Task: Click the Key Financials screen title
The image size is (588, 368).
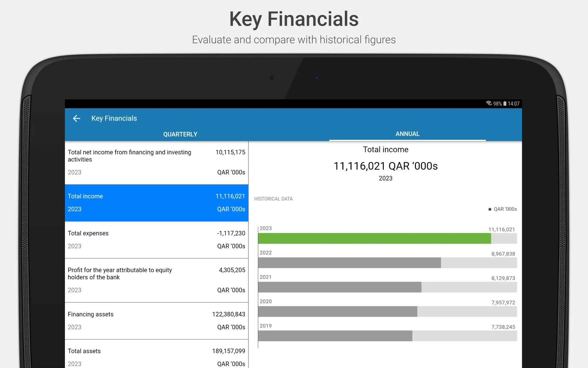Action: pyautogui.click(x=114, y=118)
